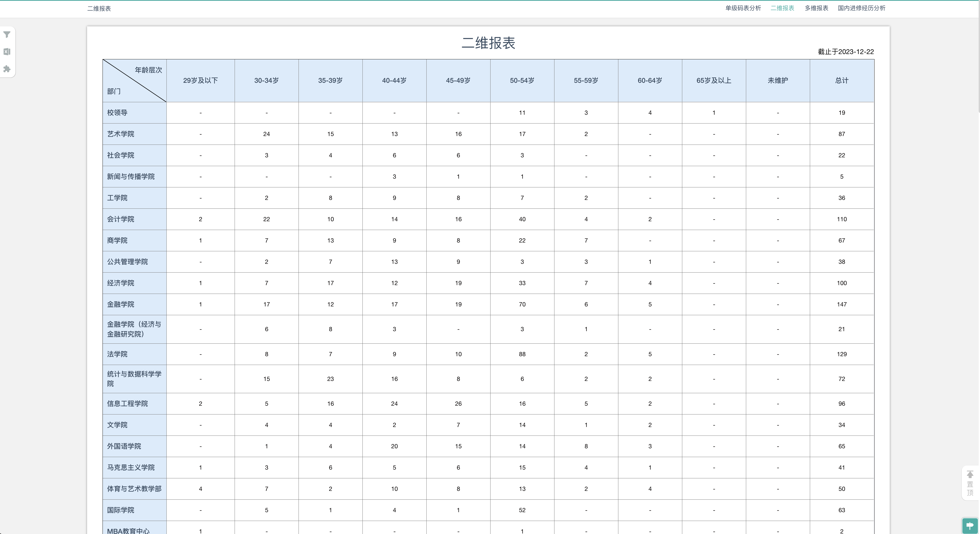Viewport: 980px width, 534px height.
Task: Click total 129 in 法学院 row
Action: 842,354
